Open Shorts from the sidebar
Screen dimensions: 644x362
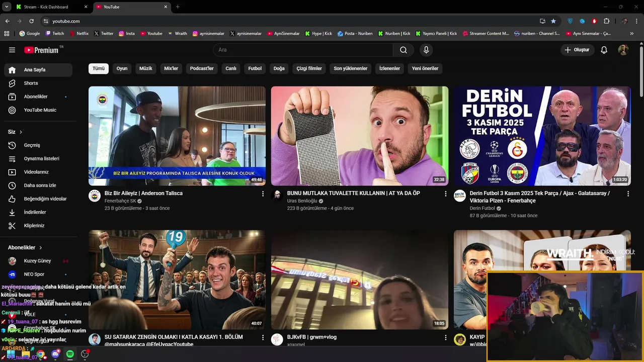coord(38,83)
